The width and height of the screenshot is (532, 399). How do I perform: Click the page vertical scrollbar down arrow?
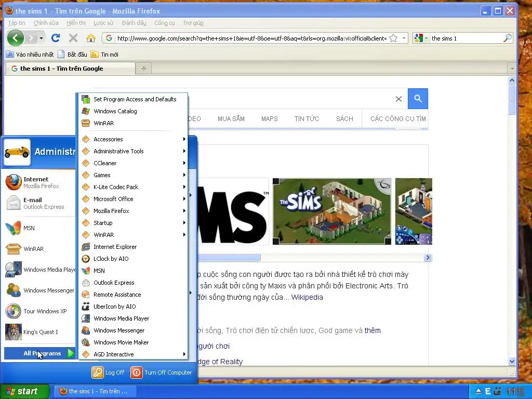(512, 362)
